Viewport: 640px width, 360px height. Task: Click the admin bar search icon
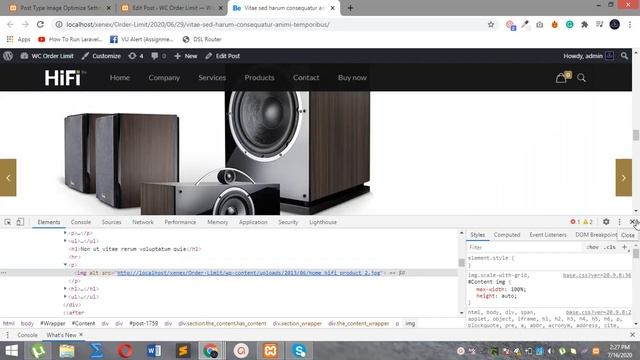[624, 56]
